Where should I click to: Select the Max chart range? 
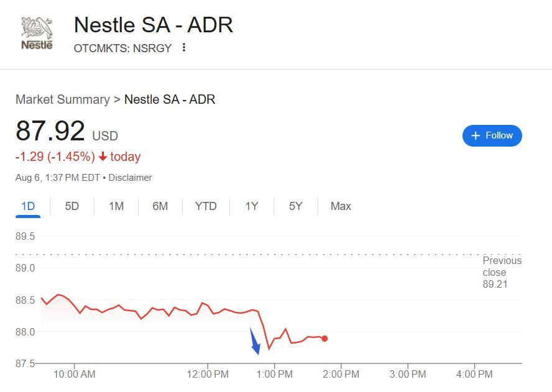coord(341,206)
